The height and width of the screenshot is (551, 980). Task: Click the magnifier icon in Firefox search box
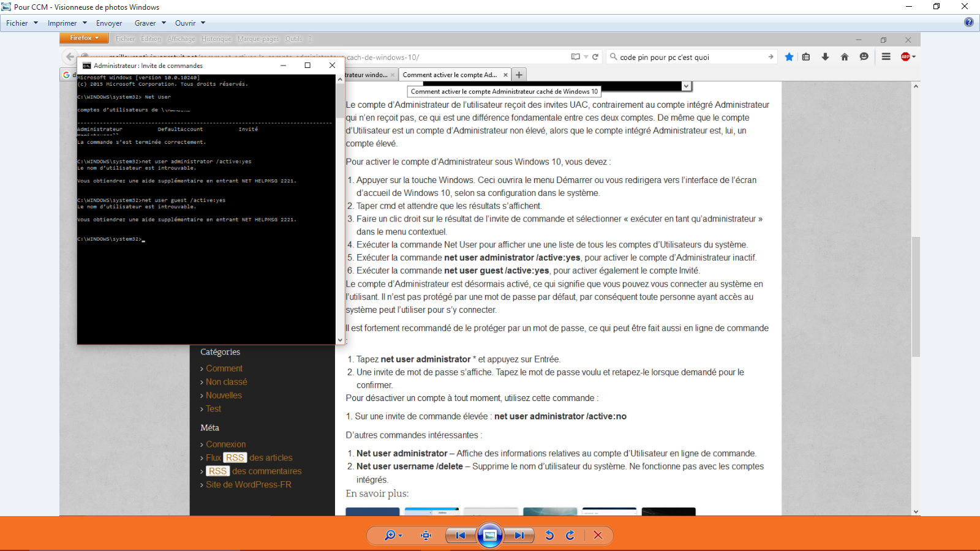click(613, 57)
